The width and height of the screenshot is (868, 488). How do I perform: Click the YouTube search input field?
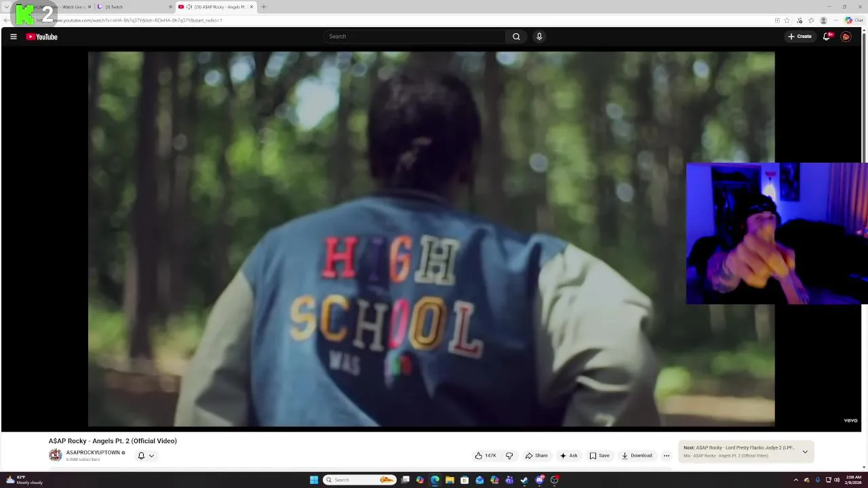coord(415,37)
